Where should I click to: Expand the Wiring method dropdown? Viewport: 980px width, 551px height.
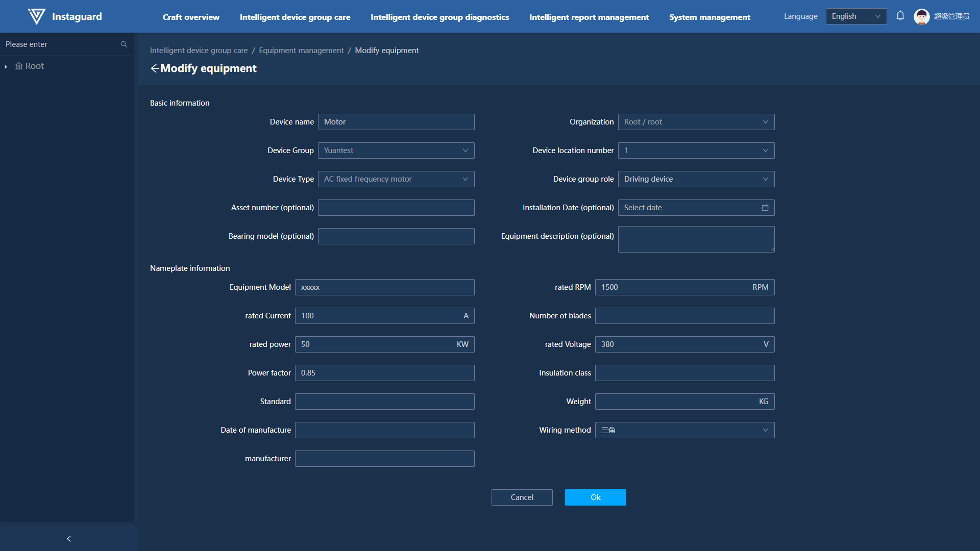coord(684,430)
